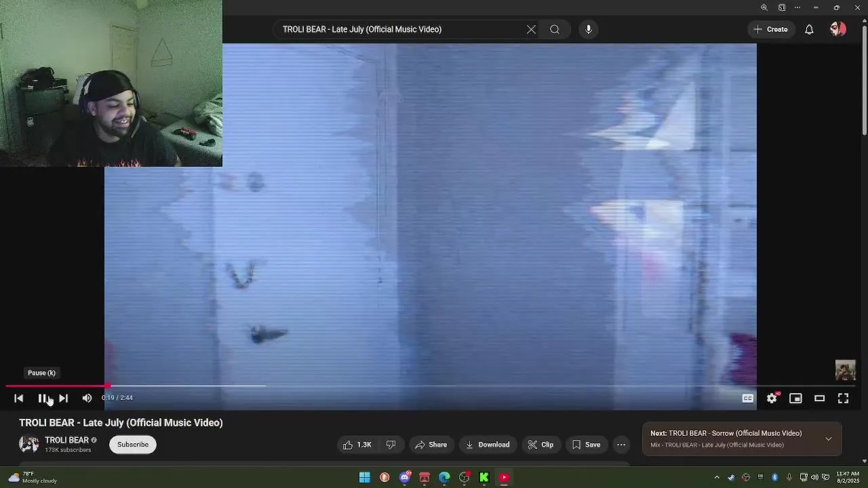Open weather widget showing 78°F
The height and width of the screenshot is (488, 868).
[x=33, y=477]
